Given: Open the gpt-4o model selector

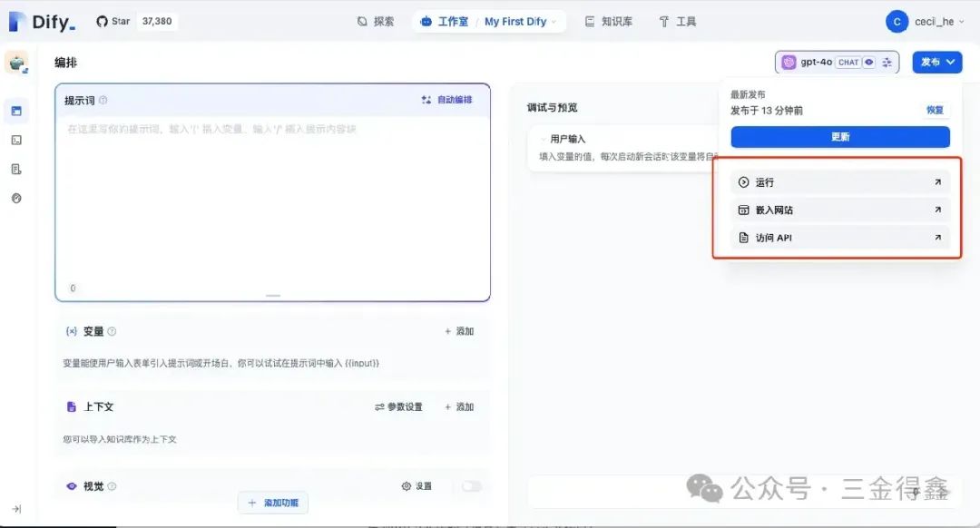Looking at the screenshot, I should pyautogui.click(x=812, y=62).
